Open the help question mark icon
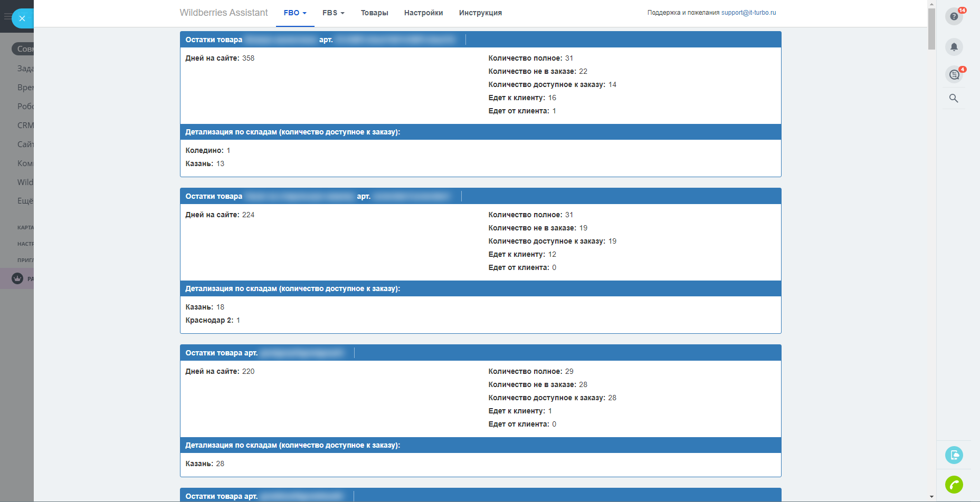The image size is (980, 502). pos(954,16)
